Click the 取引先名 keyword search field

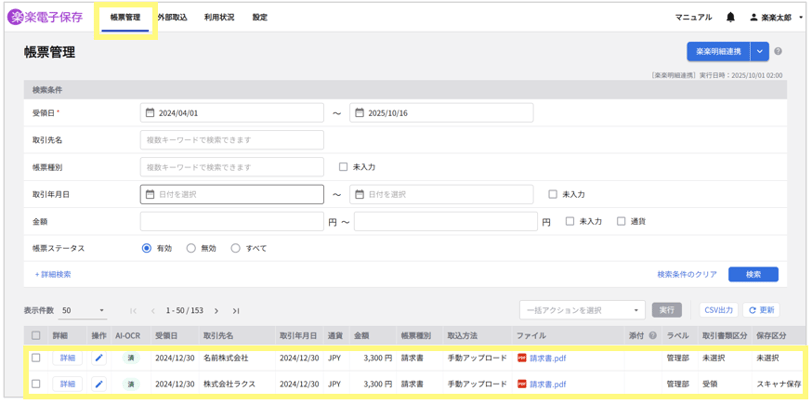[232, 140]
